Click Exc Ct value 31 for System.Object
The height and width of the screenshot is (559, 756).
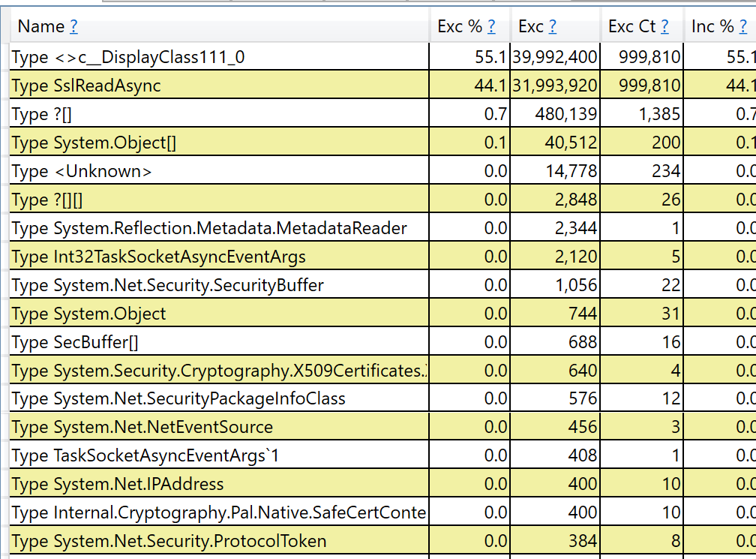coord(671,314)
